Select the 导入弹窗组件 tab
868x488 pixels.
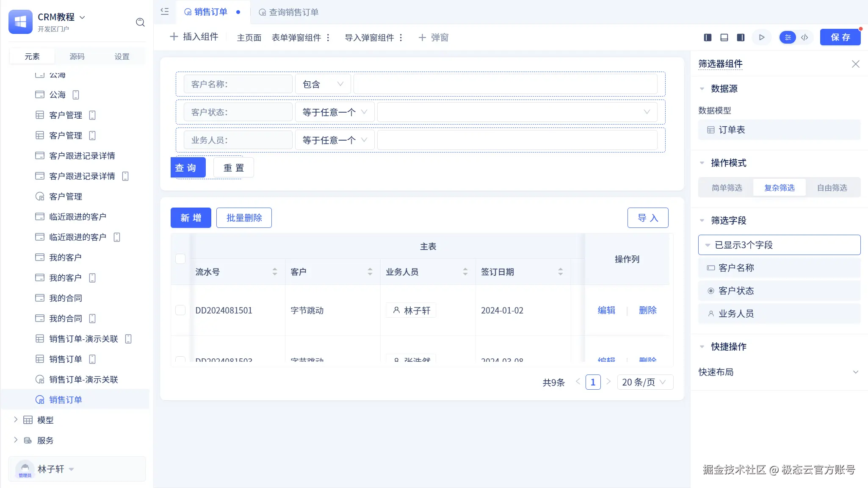click(x=369, y=38)
